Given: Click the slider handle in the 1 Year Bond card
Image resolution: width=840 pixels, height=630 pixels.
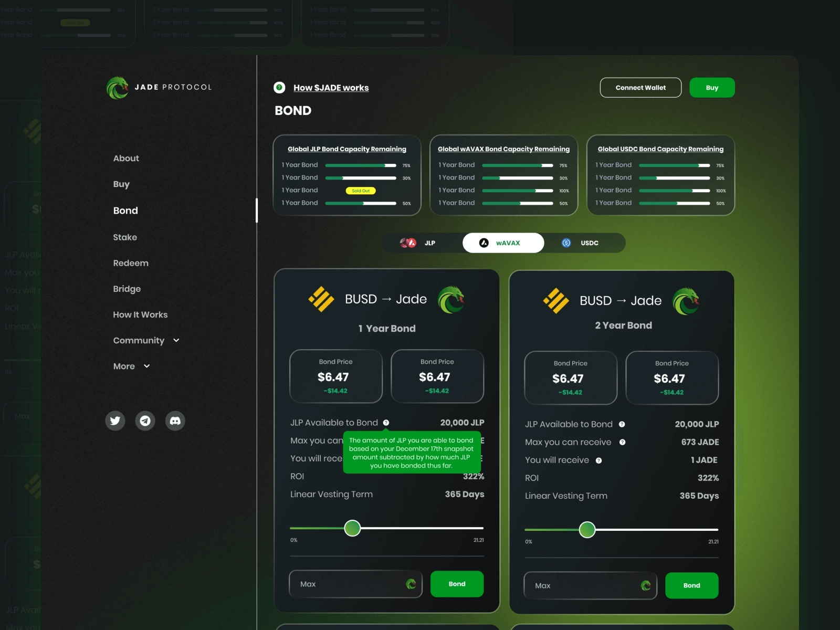Looking at the screenshot, I should point(352,528).
